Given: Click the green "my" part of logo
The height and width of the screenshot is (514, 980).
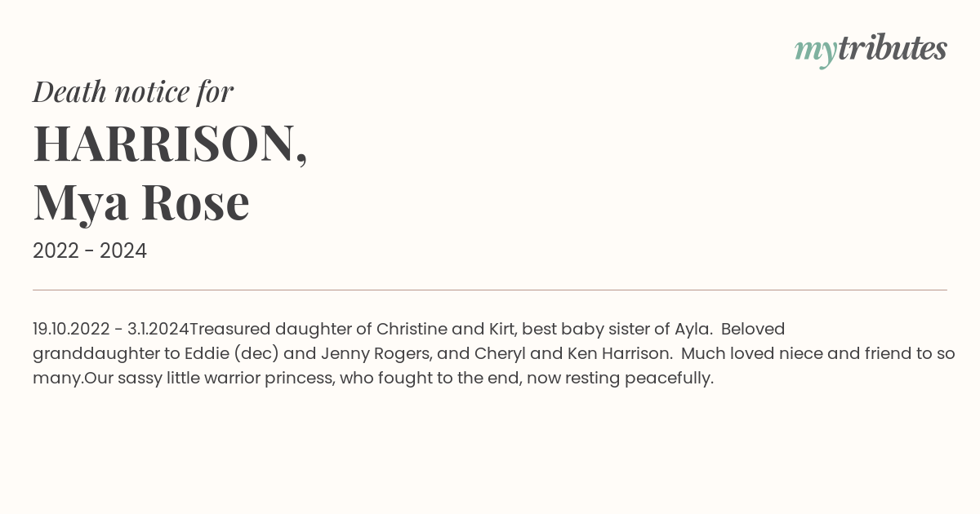Looking at the screenshot, I should point(816,52).
